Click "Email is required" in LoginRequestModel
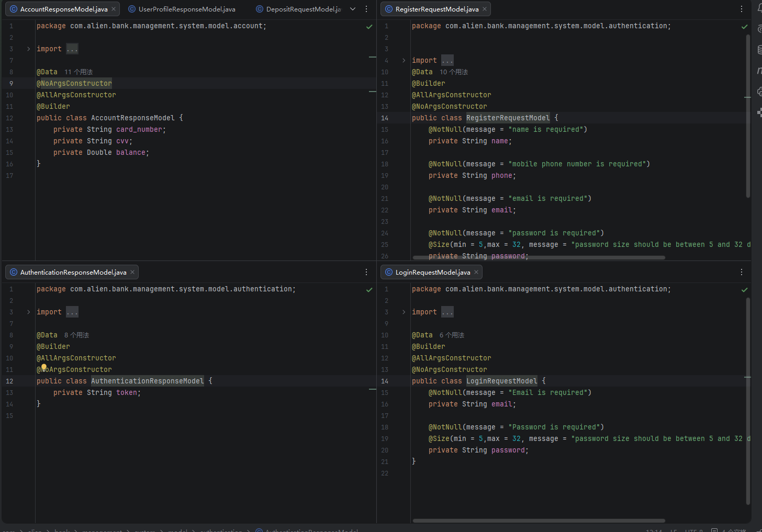762x532 pixels. point(548,393)
